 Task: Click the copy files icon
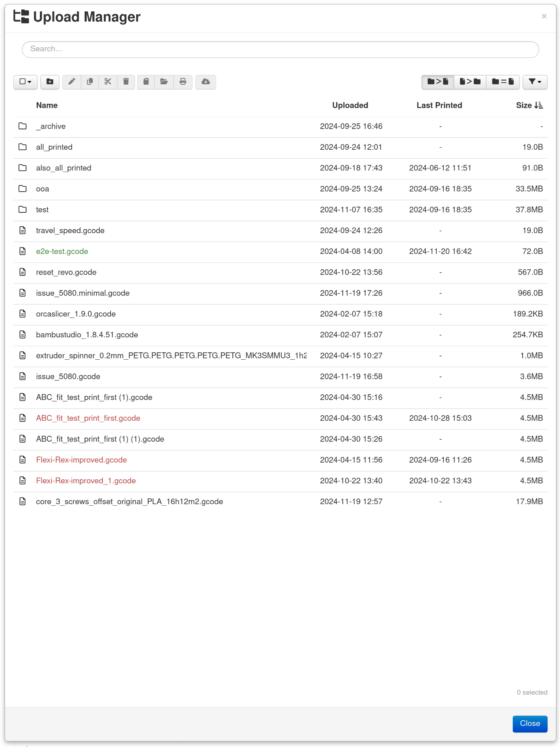coord(90,82)
